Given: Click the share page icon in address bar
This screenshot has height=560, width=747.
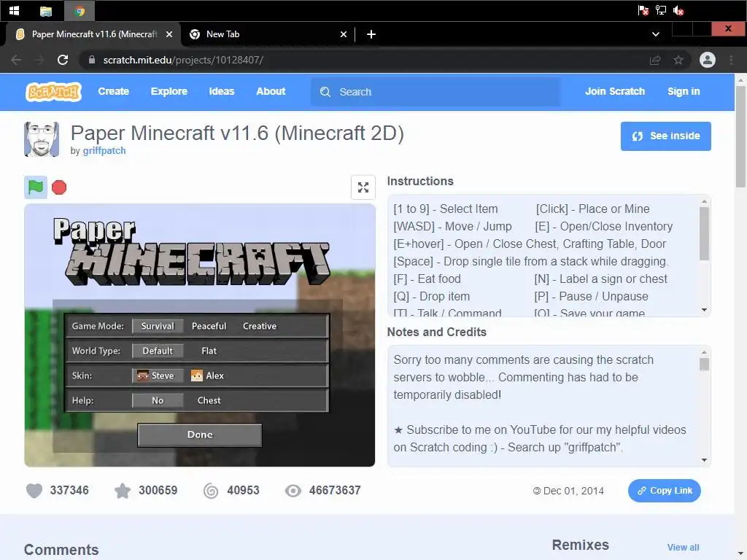Looking at the screenshot, I should tap(655, 60).
